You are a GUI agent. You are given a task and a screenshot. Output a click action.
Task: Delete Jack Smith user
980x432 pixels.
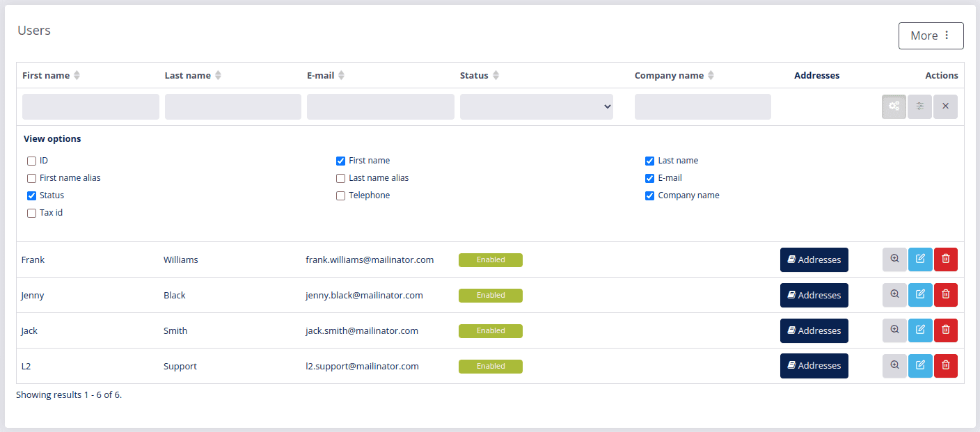click(946, 330)
